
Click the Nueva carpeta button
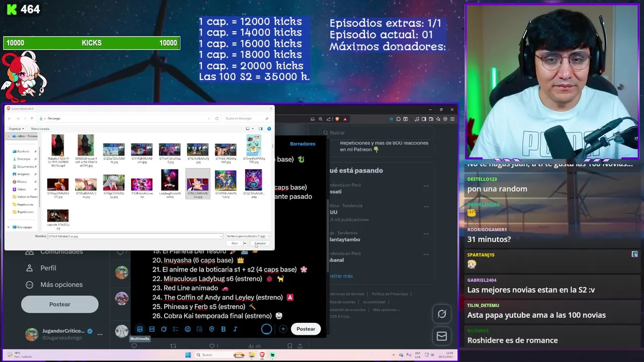click(40, 129)
